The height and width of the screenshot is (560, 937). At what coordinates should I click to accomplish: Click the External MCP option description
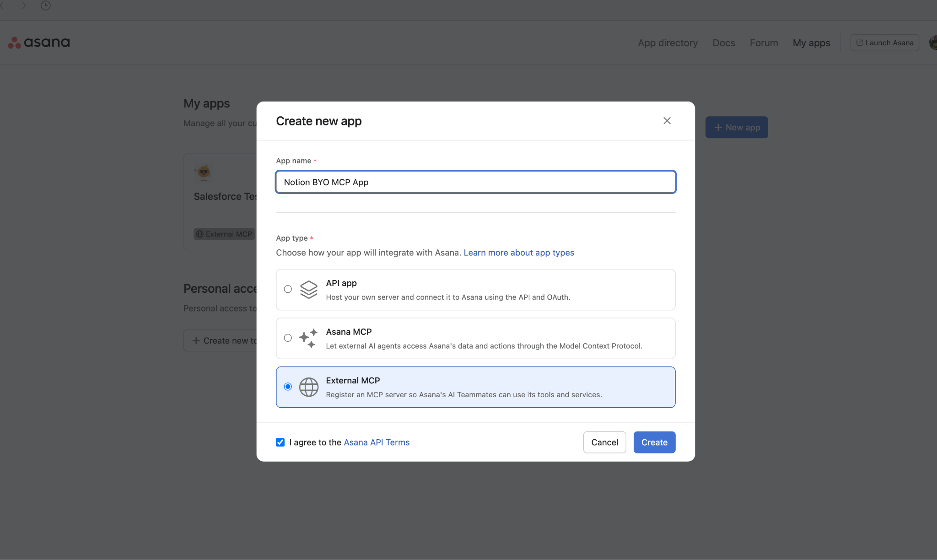click(x=464, y=395)
